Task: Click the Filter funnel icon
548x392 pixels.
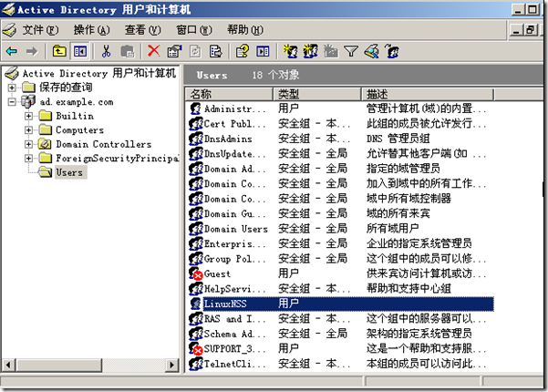Action: (351, 52)
